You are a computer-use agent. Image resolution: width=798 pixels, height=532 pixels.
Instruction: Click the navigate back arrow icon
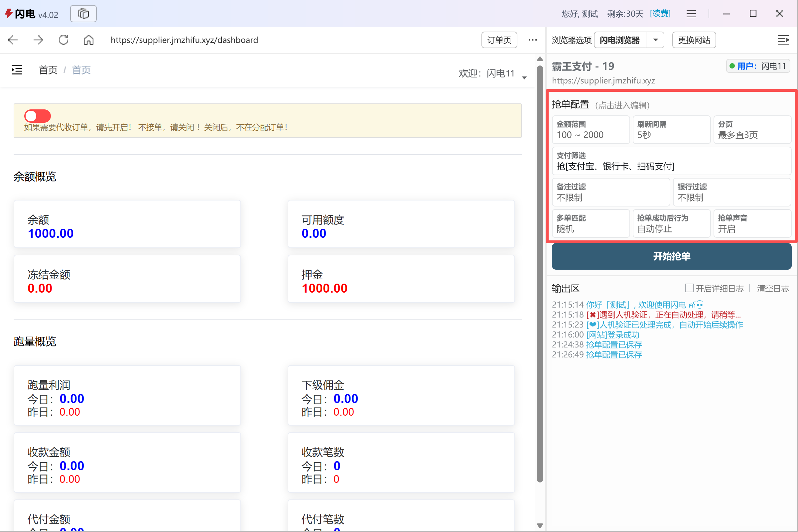coord(13,40)
